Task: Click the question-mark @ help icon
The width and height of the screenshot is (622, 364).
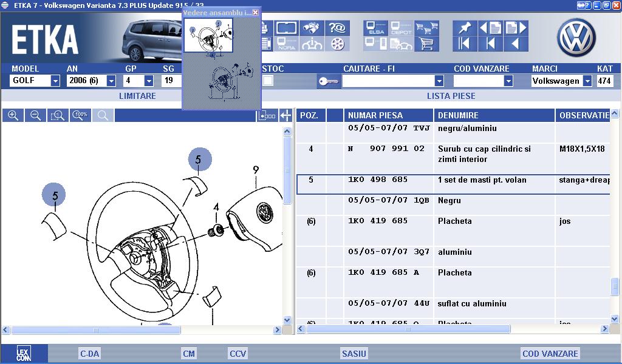Action: 337,28
